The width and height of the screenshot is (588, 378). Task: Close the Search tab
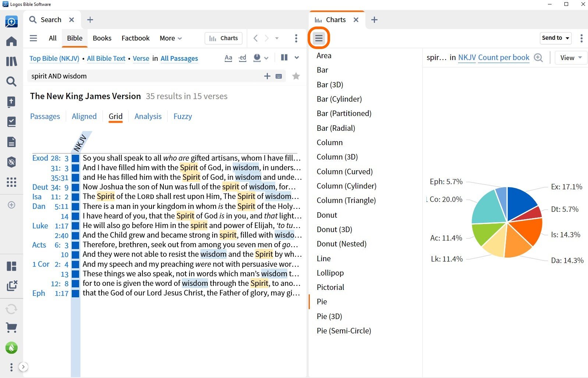(72, 20)
